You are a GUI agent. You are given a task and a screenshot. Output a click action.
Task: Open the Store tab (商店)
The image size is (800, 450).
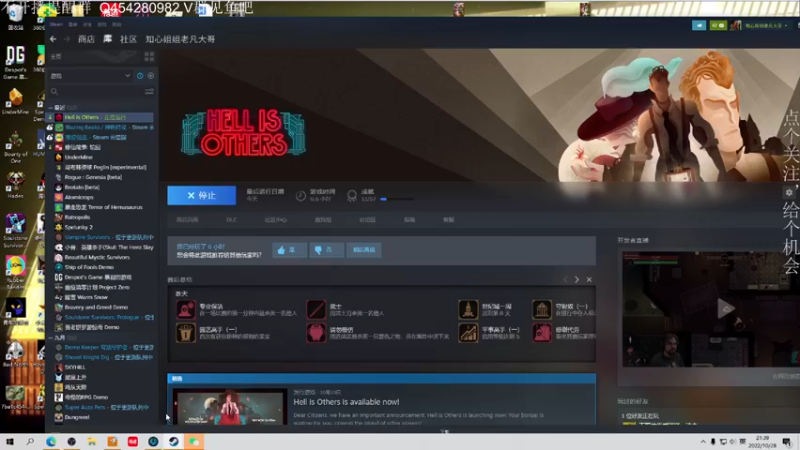(86, 39)
